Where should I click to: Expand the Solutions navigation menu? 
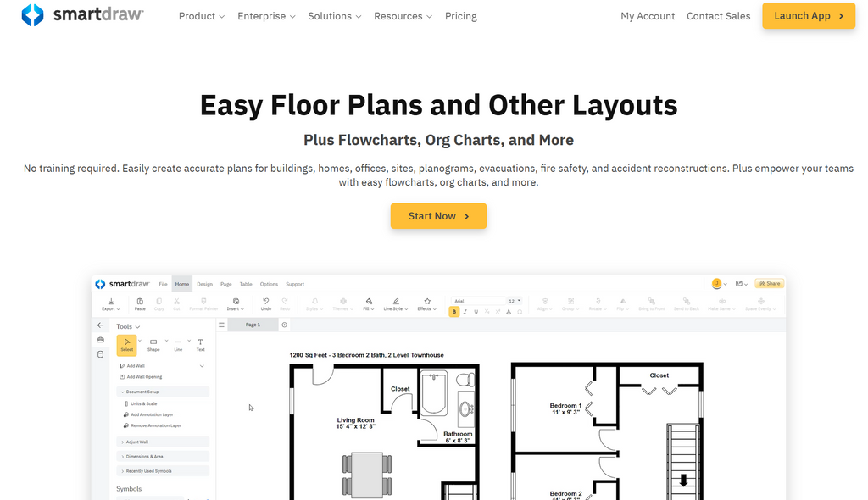(334, 16)
